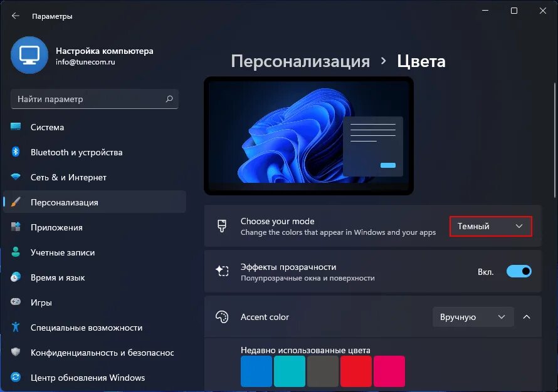Open Сеть & и Интернет section
Screen dimensions: 558x392
95,177
